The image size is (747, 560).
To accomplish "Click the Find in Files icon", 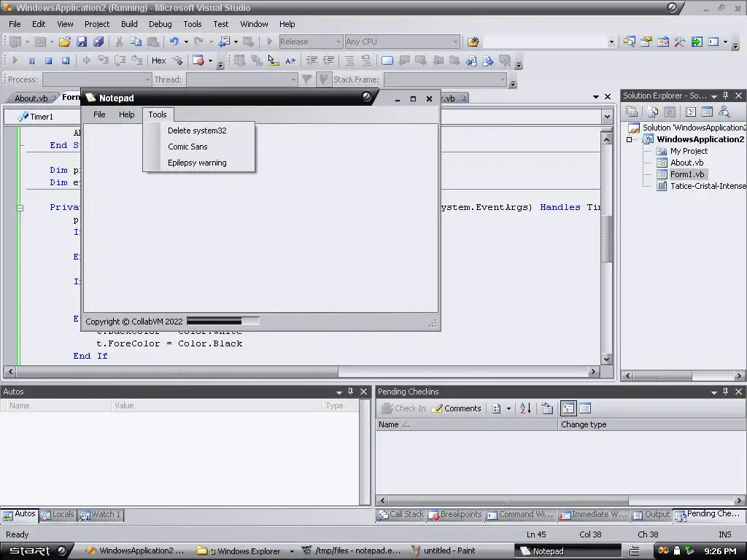I will pos(473,42).
